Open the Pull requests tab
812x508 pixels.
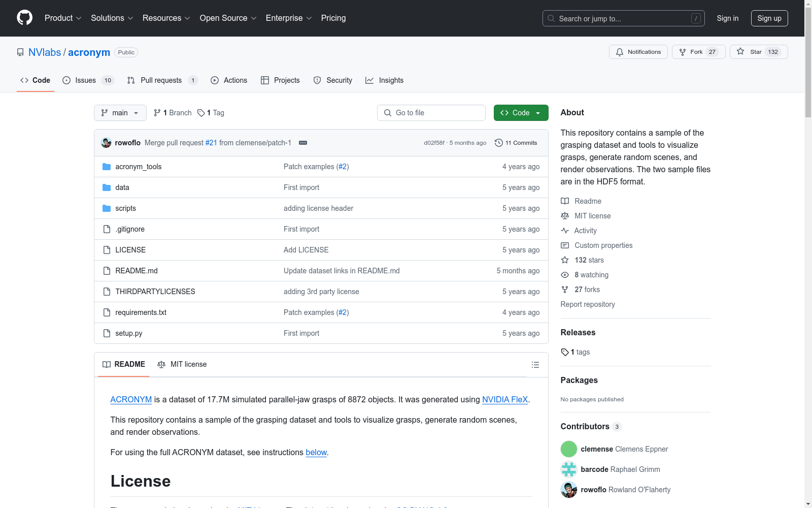coord(162,80)
